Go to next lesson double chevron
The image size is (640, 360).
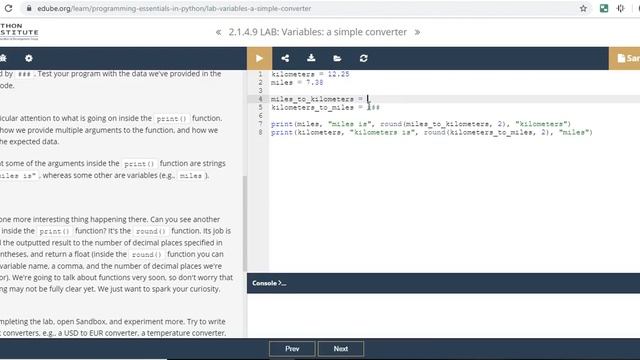tap(417, 32)
